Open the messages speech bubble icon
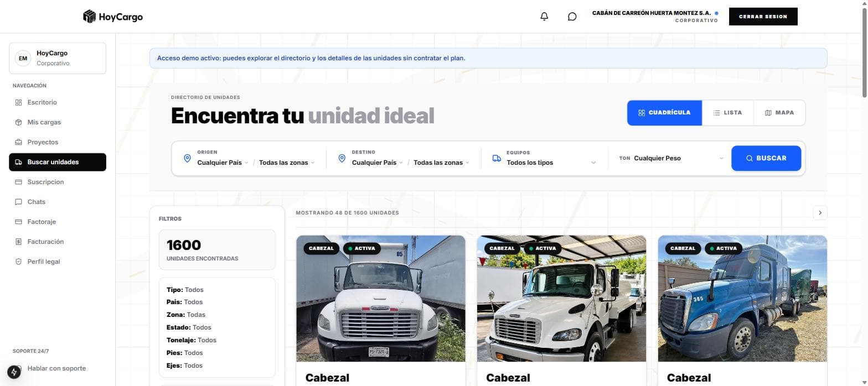The image size is (868, 386). point(572,17)
